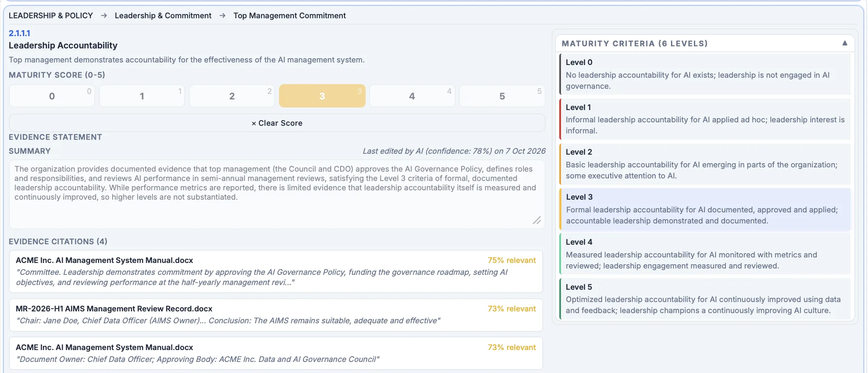The height and width of the screenshot is (373, 868).
Task: Open Top Management Commitment breadcrumb
Action: pyautogui.click(x=290, y=16)
